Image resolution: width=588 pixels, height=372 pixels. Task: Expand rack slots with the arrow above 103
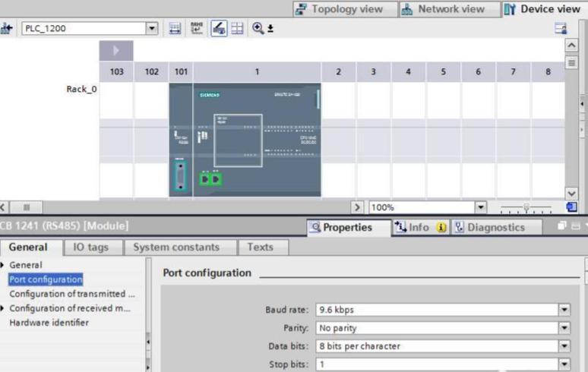116,51
